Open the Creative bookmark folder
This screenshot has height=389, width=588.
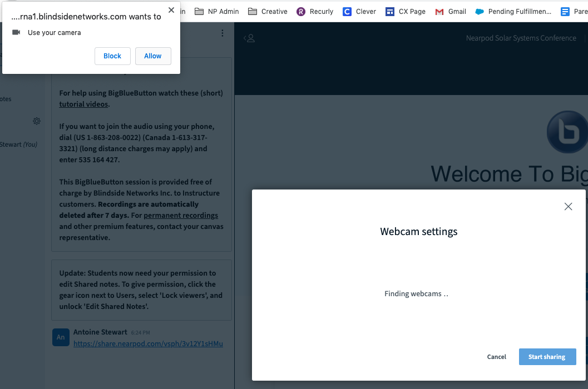(268, 11)
